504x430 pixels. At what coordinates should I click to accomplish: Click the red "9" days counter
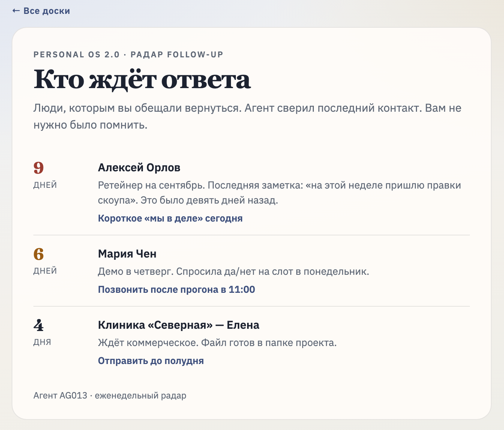[x=39, y=168]
